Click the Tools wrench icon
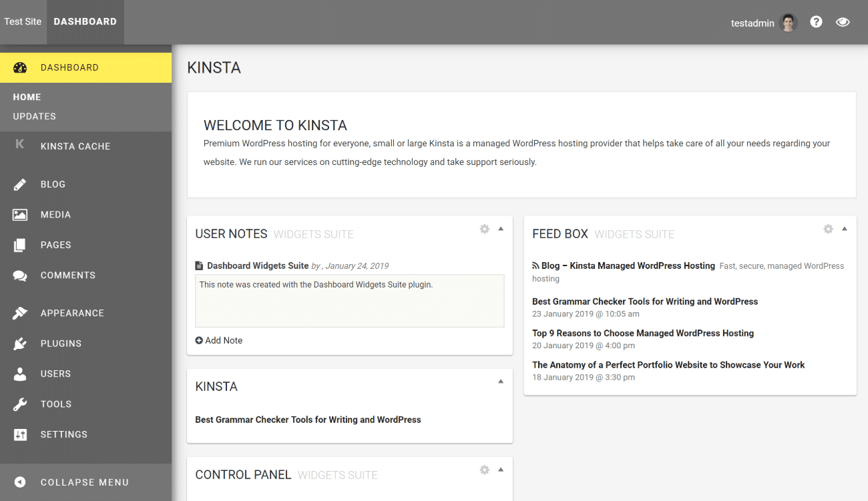 coord(19,404)
